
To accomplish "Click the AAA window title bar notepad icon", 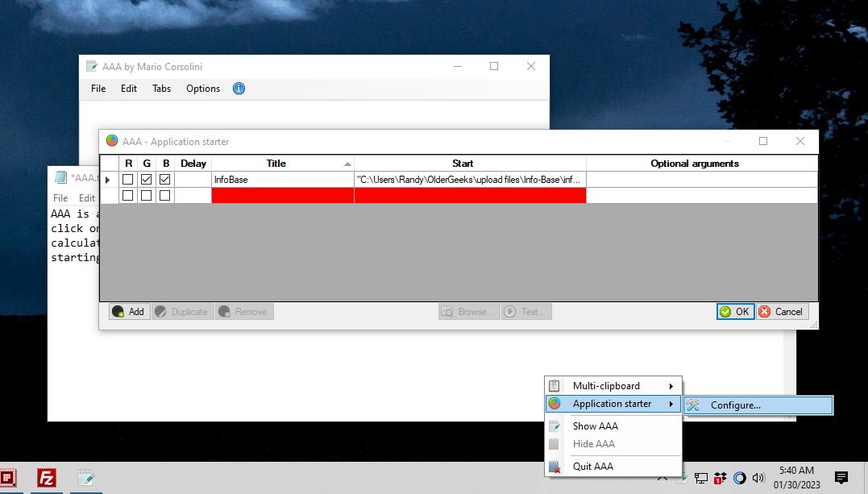I will 91,66.
